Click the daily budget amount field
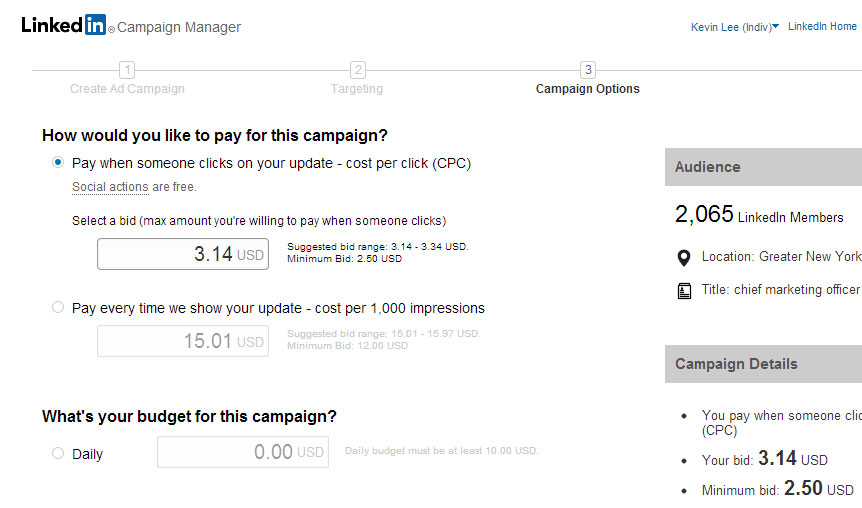Viewport: 862px width, 508px height. 243,452
